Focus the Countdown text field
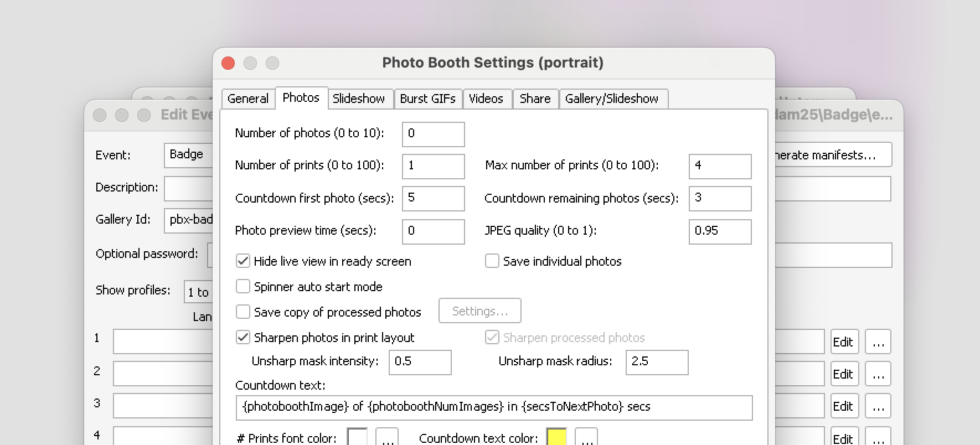Viewport: 980px width, 445px height. [493, 407]
